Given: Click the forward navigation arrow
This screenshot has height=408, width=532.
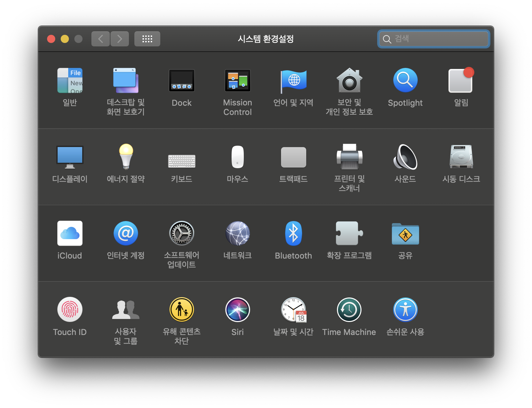Looking at the screenshot, I should tap(120, 39).
